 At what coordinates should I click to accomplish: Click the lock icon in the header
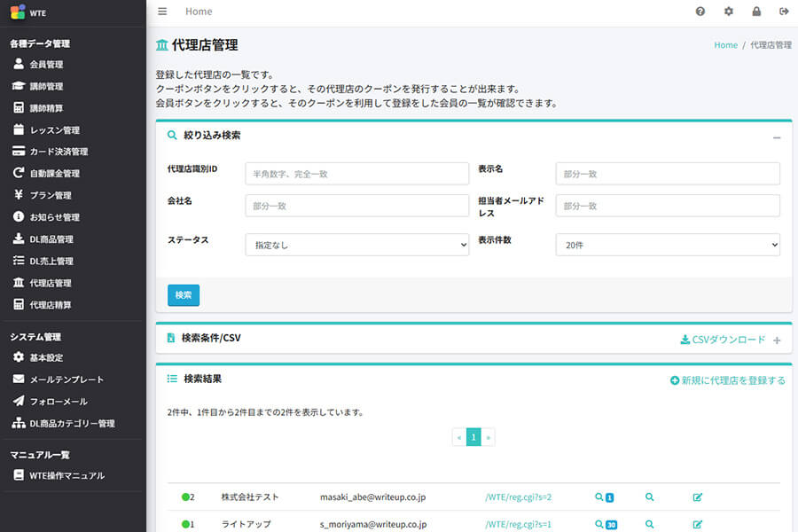point(755,12)
